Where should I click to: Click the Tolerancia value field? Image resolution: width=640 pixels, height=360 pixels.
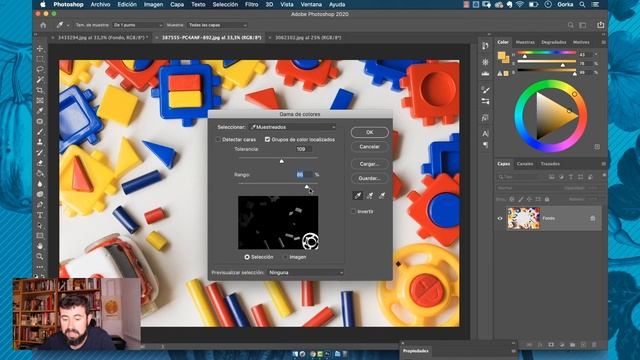point(304,149)
